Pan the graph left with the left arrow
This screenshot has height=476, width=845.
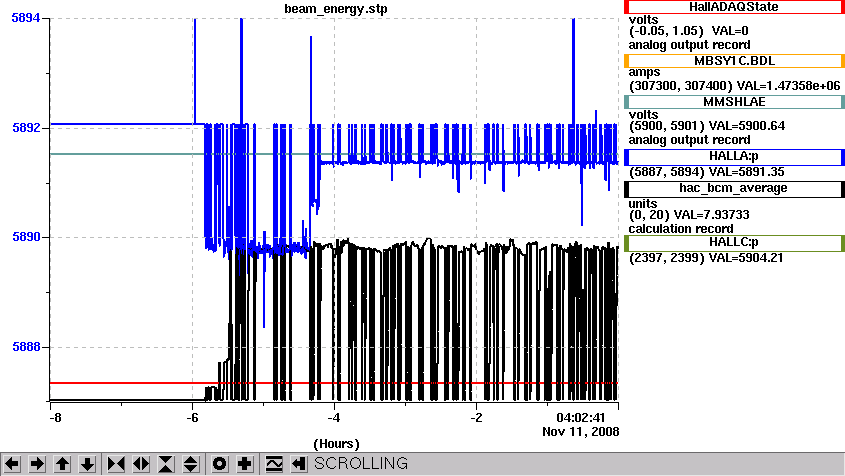pyautogui.click(x=12, y=464)
